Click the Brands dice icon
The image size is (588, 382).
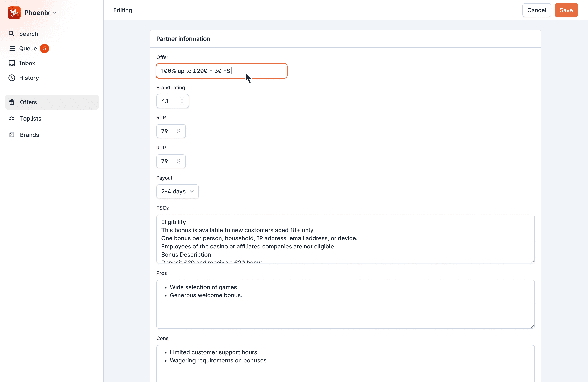pyautogui.click(x=12, y=135)
